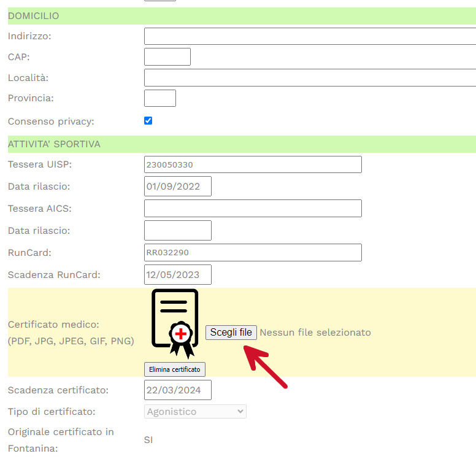The image size is (476, 459).
Task: Select the Località text field
Action: tap(310, 77)
